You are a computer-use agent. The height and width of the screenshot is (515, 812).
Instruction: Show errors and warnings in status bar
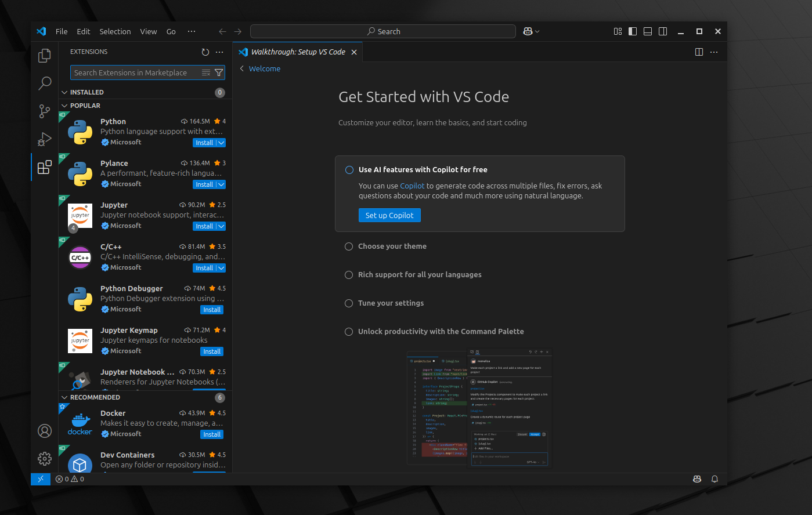[70, 479]
